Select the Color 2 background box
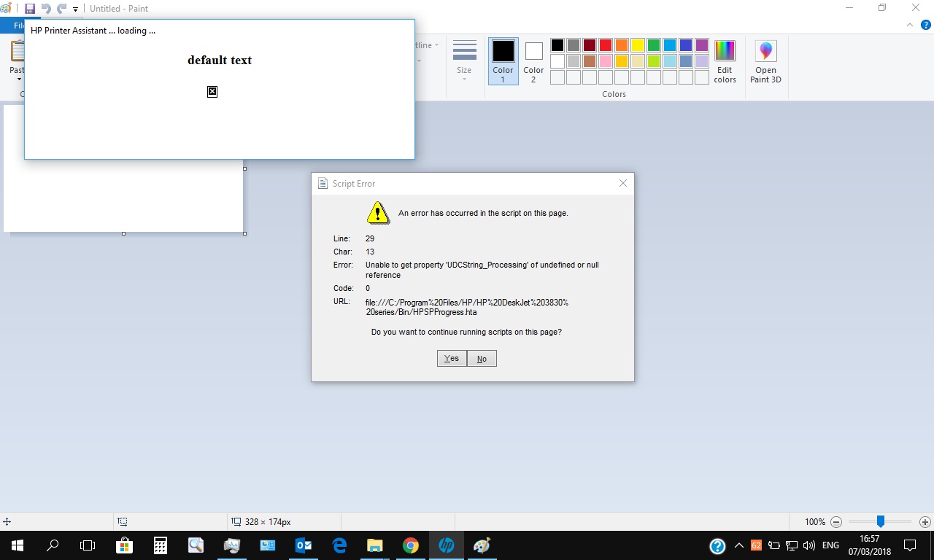 pyautogui.click(x=533, y=61)
